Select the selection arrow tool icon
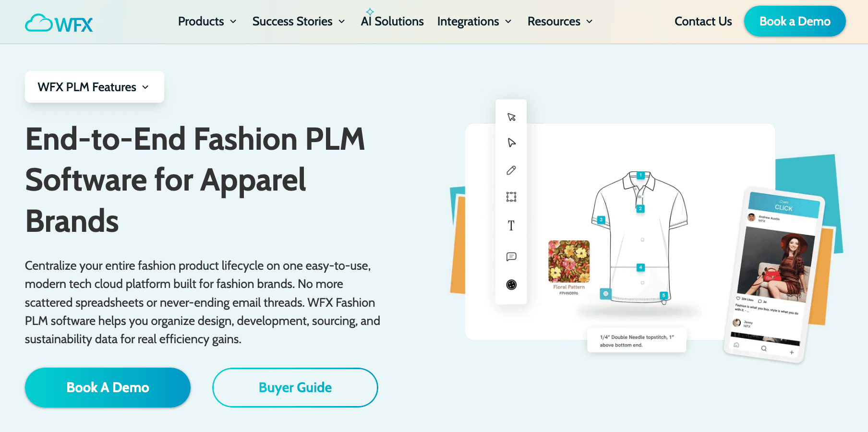868x432 pixels. [511, 117]
